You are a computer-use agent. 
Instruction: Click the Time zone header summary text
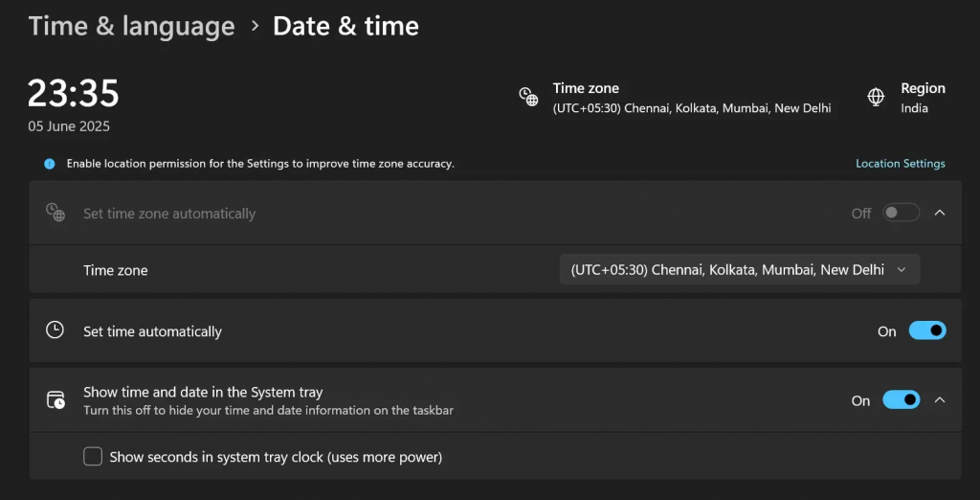[x=692, y=99]
